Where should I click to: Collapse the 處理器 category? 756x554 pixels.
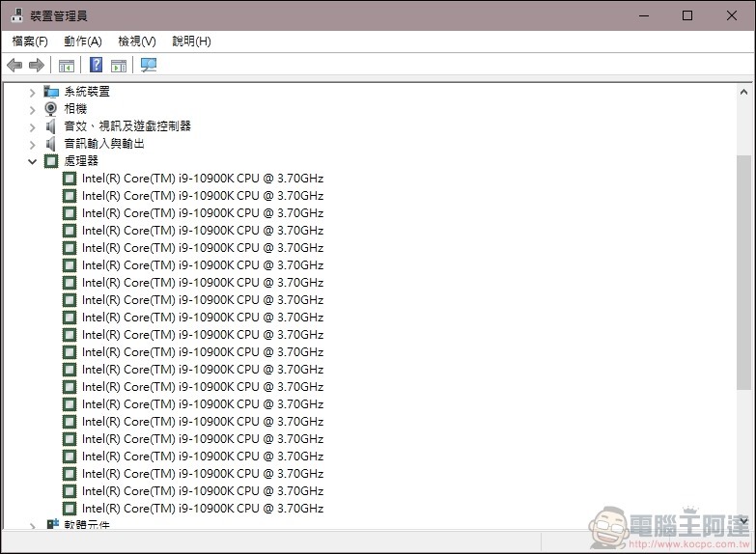pyautogui.click(x=32, y=161)
